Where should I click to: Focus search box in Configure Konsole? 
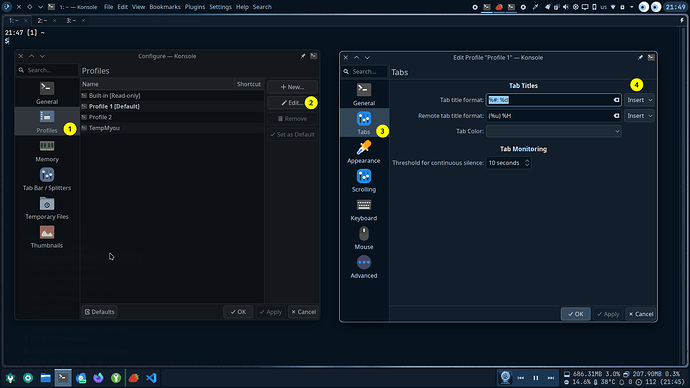coord(48,70)
